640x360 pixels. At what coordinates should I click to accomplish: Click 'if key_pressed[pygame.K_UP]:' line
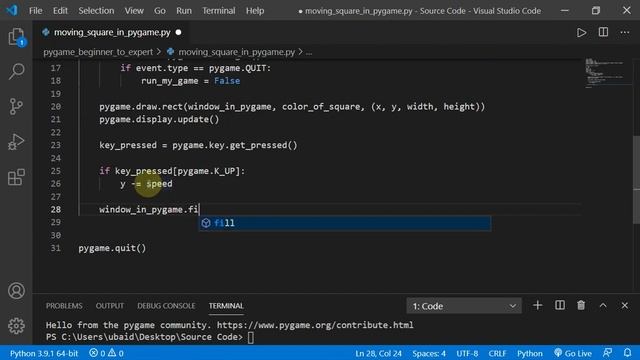tap(172, 171)
